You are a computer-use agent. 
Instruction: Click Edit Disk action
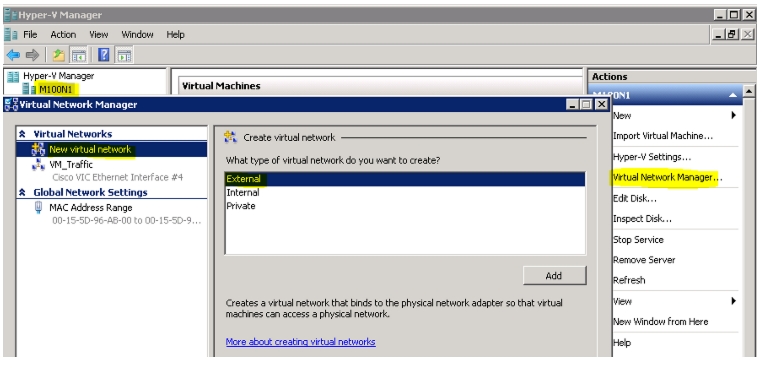pos(635,198)
